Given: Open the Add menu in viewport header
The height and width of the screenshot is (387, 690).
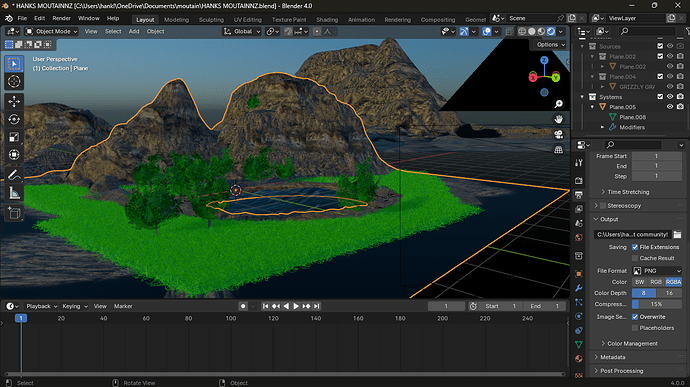Looking at the screenshot, I should click(x=134, y=31).
